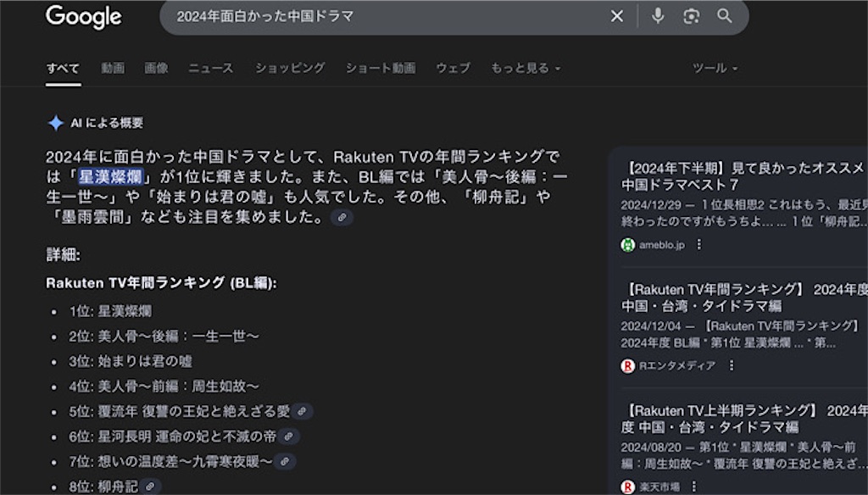Open the ニュース tab
The width and height of the screenshot is (868, 495).
pos(211,68)
